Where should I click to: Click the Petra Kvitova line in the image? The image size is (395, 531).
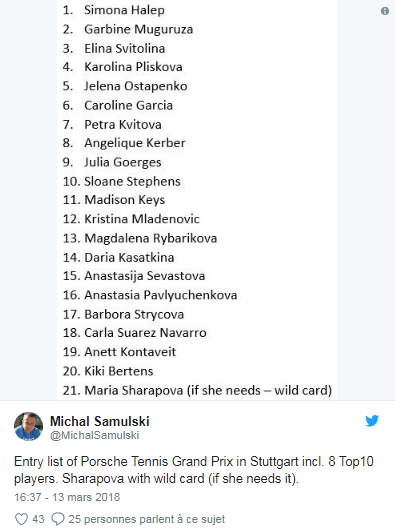[x=112, y=125]
